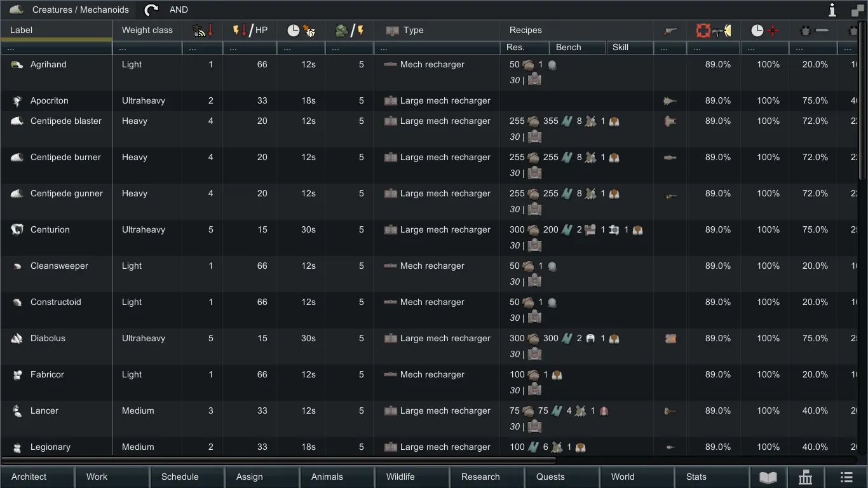Open the factions building icon in bottom bar
The width and height of the screenshot is (868, 488).
[x=805, y=477]
